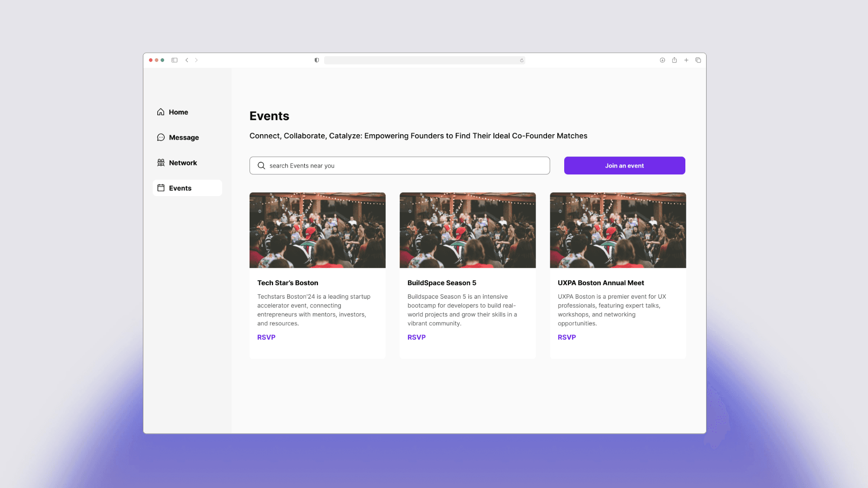Click the Home house icon in sidebar
Screen dimensions: 868x488
pyautogui.click(x=160, y=112)
